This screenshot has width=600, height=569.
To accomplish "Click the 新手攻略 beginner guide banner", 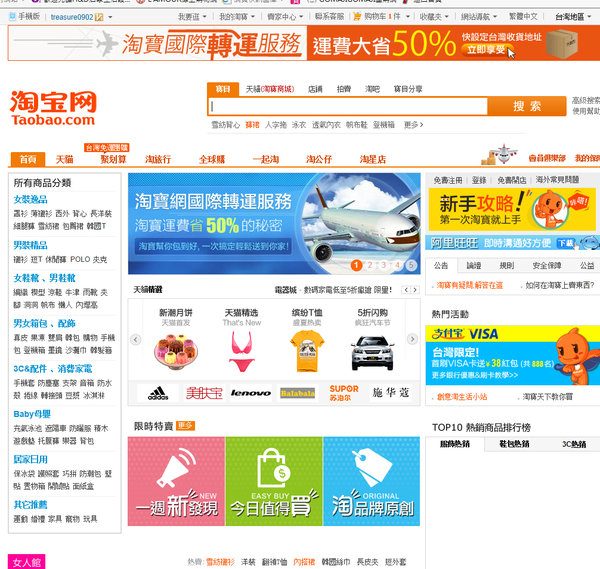I will (x=512, y=210).
